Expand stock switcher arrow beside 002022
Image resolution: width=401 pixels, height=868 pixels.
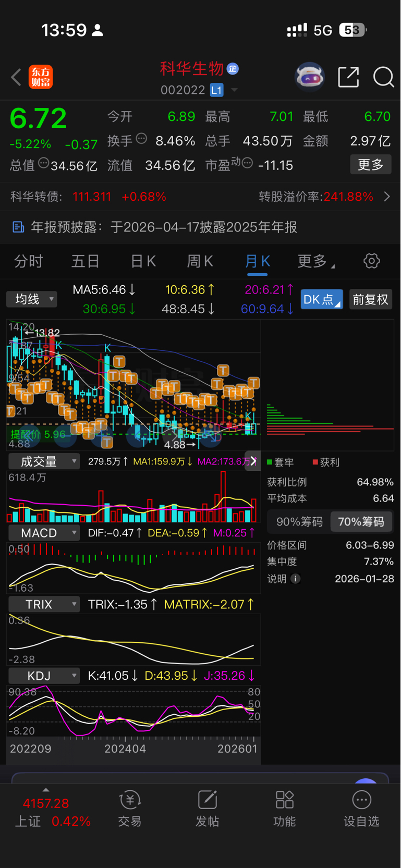click(x=234, y=90)
